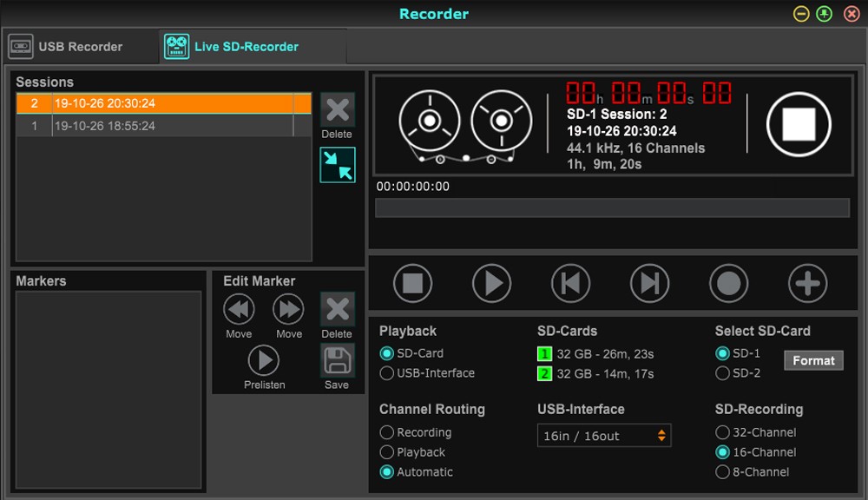Add a marker with the plus button

coord(807,284)
